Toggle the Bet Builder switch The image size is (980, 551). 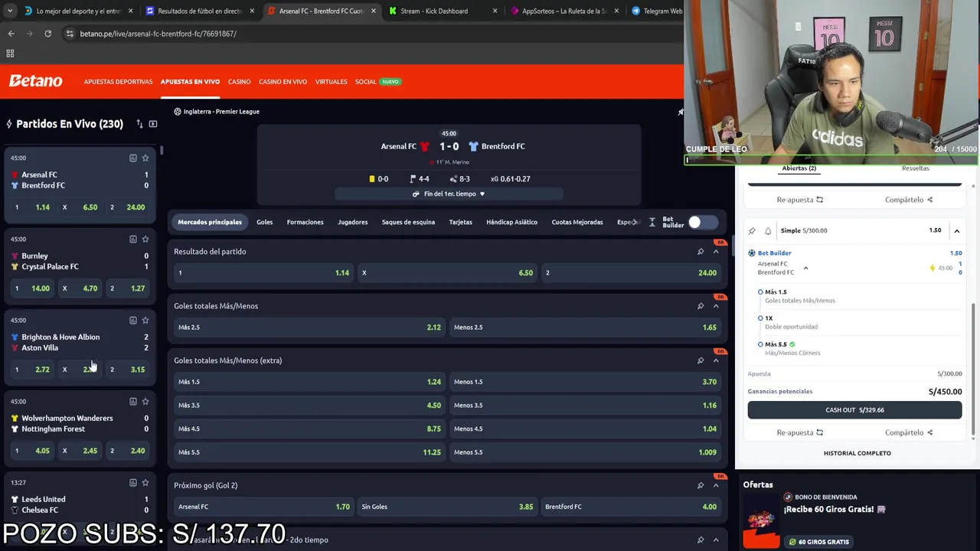703,222
